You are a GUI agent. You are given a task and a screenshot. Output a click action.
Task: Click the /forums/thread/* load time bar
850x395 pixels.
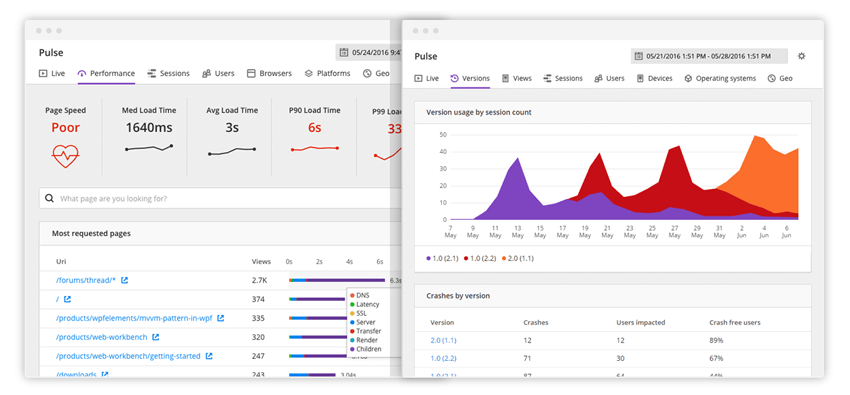(337, 280)
